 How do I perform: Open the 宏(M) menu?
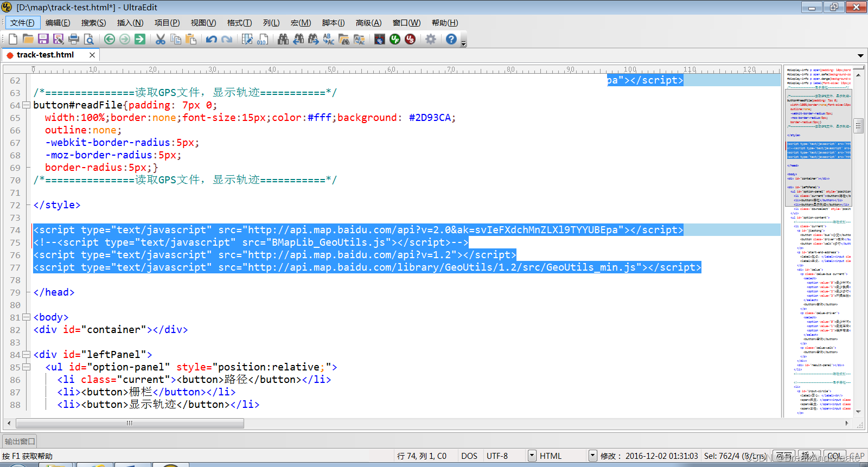point(301,23)
